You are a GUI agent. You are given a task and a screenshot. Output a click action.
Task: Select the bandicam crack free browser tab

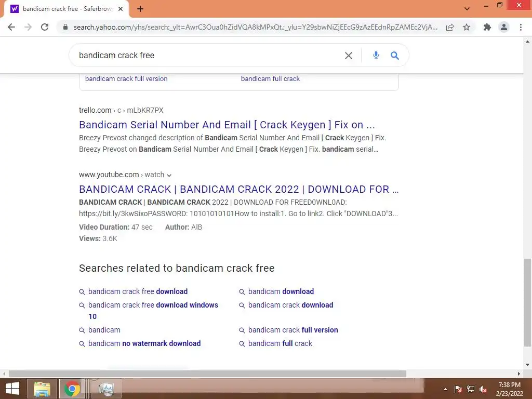click(66, 9)
